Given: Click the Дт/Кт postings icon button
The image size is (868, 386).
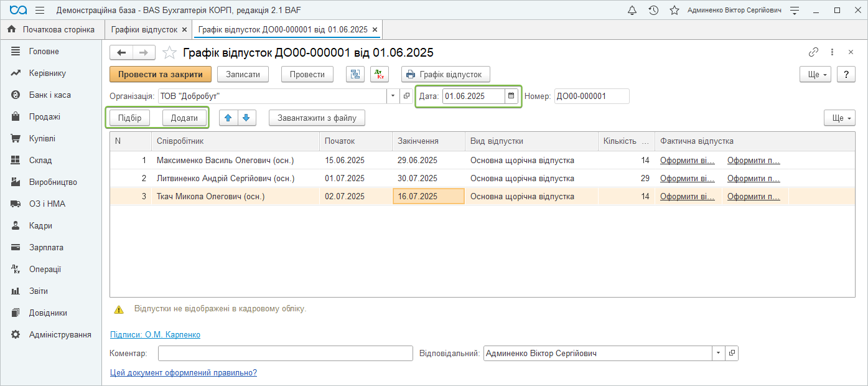Looking at the screenshot, I should click(380, 74).
